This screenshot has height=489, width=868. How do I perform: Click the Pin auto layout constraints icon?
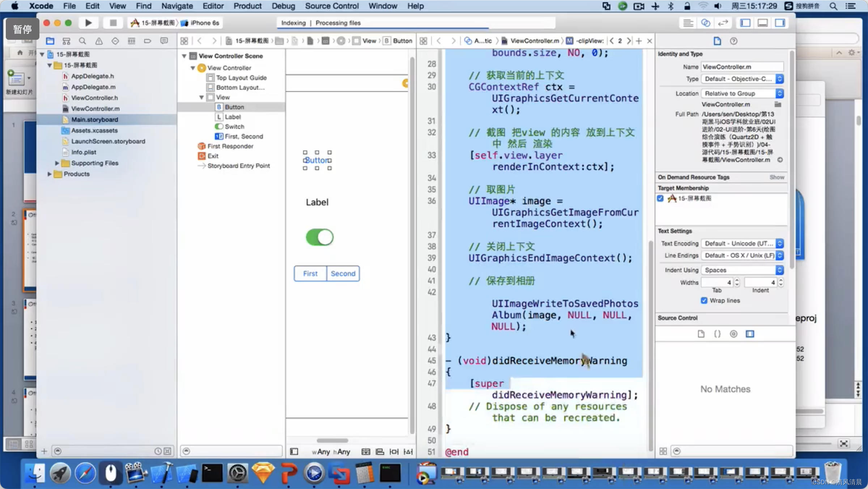[394, 451]
